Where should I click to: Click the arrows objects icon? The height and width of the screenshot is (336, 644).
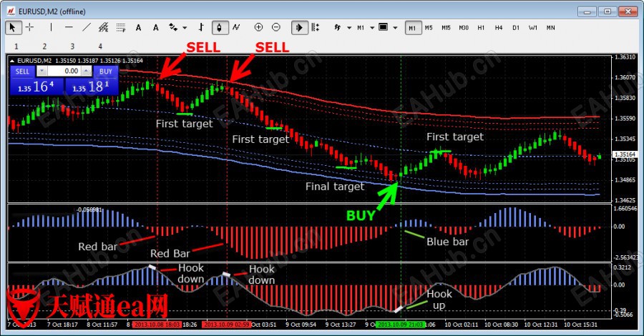[x=173, y=27]
